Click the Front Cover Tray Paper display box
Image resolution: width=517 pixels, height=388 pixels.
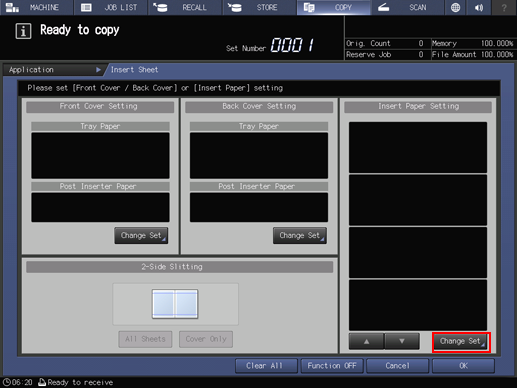click(100, 156)
